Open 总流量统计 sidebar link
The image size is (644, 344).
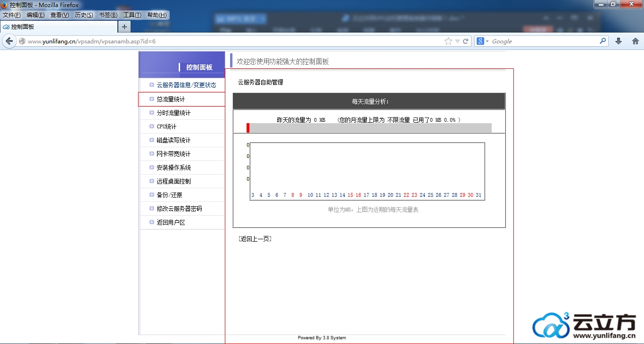(171, 99)
